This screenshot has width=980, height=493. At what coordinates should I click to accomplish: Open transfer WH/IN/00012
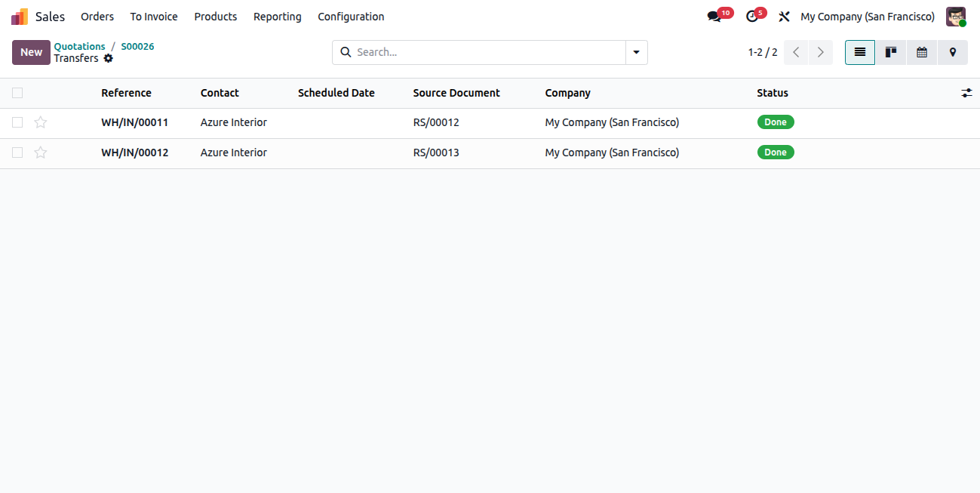(x=135, y=153)
